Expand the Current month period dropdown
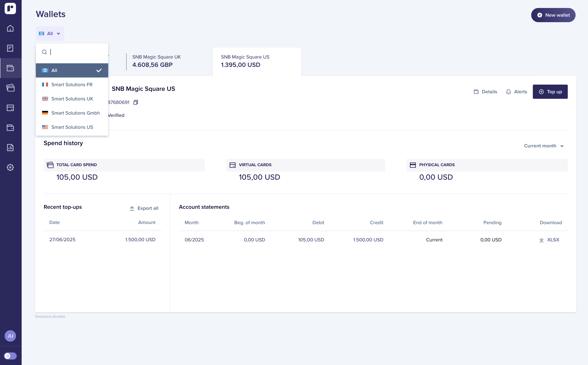This screenshot has width=588, height=365. [x=543, y=146]
